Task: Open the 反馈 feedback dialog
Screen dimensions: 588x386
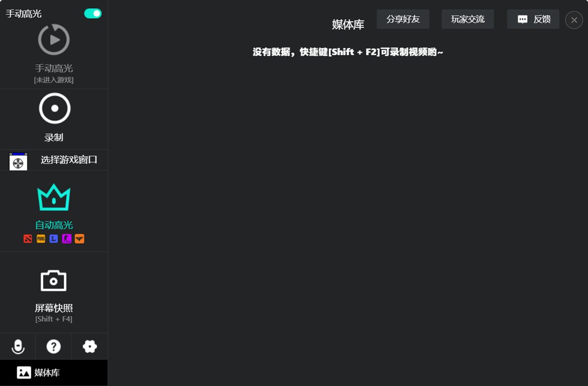Action: 532,19
